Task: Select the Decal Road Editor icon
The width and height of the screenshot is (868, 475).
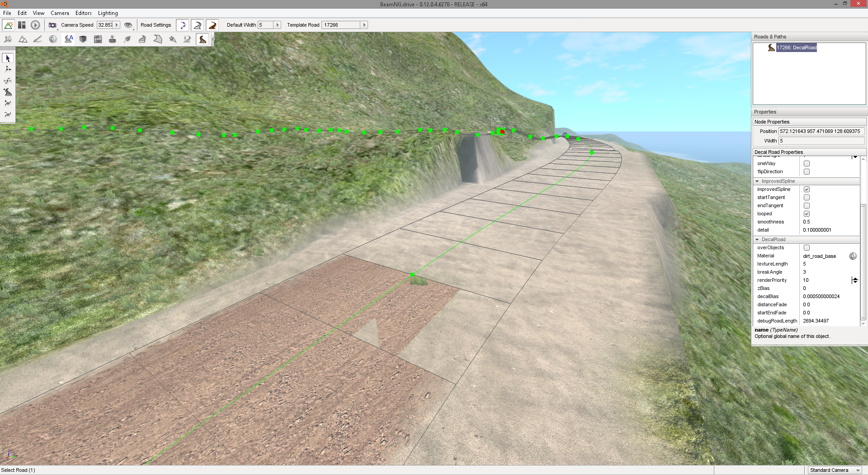Action: point(203,39)
